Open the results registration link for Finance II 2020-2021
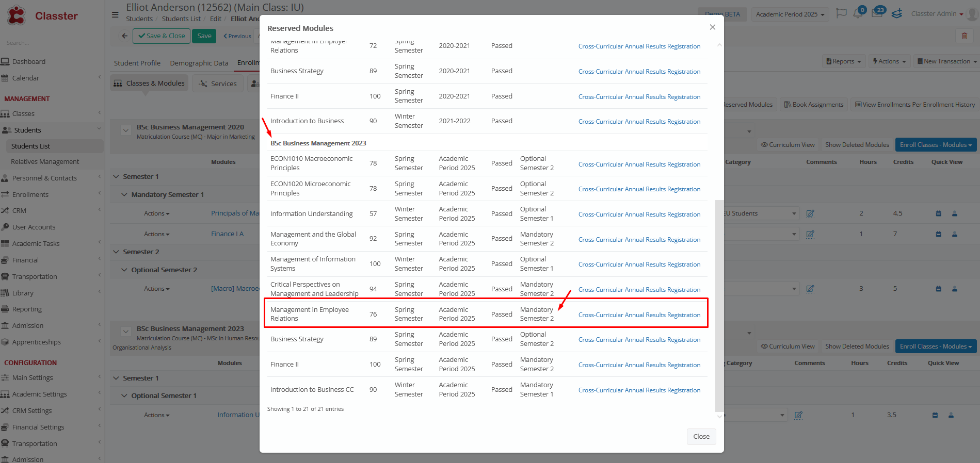The height and width of the screenshot is (463, 980). click(639, 97)
